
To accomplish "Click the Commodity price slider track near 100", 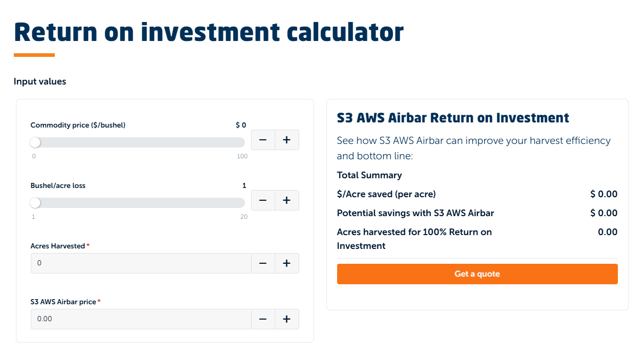I will 241,142.
